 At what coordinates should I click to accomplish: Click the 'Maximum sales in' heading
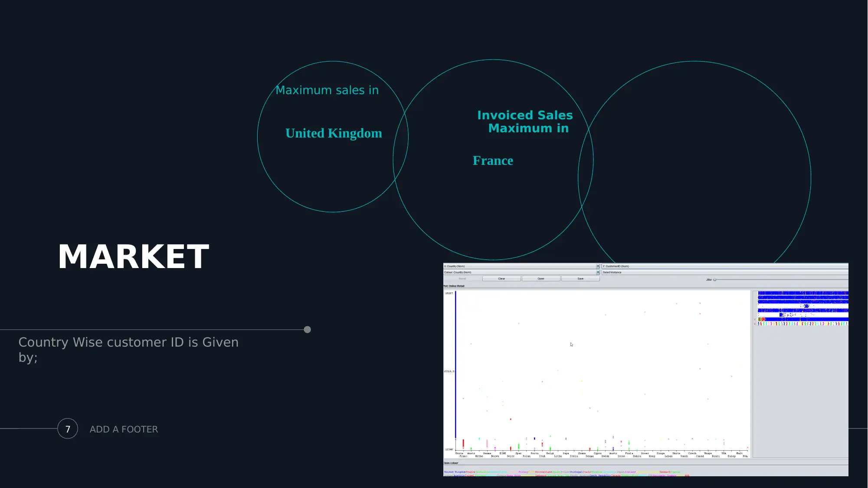pos(327,90)
